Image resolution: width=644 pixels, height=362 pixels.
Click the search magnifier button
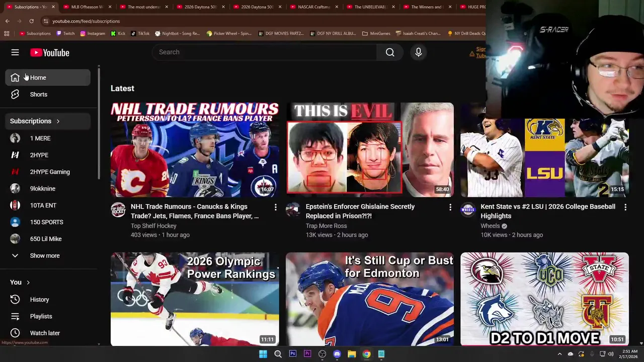click(390, 52)
